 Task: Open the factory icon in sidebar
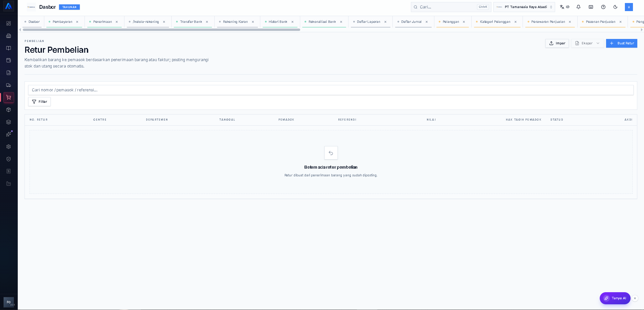[9, 184]
